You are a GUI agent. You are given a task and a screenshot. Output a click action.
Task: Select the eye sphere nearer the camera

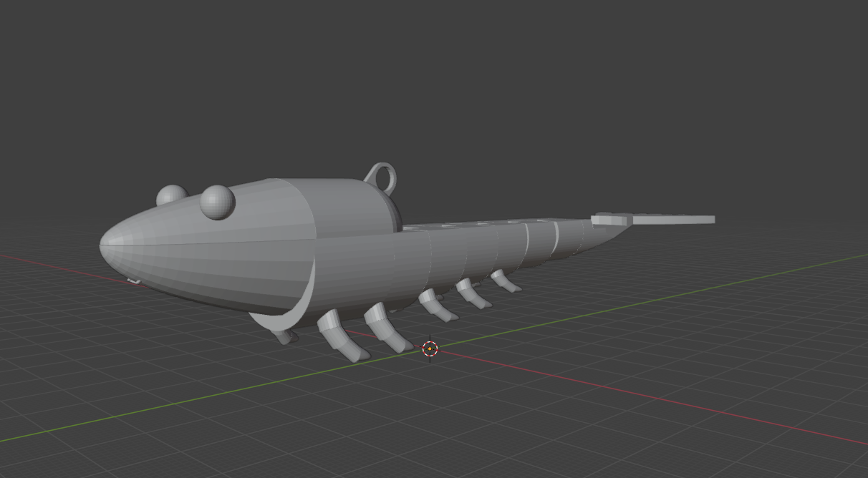click(x=218, y=203)
